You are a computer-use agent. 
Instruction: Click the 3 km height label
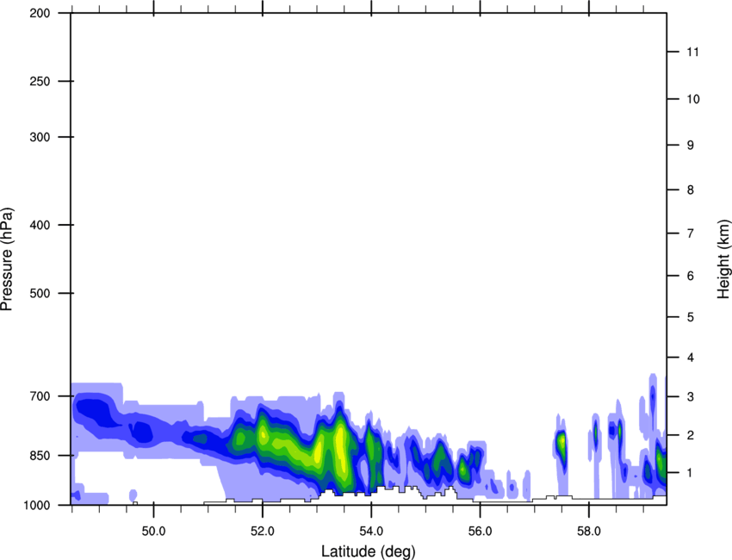tap(691, 397)
